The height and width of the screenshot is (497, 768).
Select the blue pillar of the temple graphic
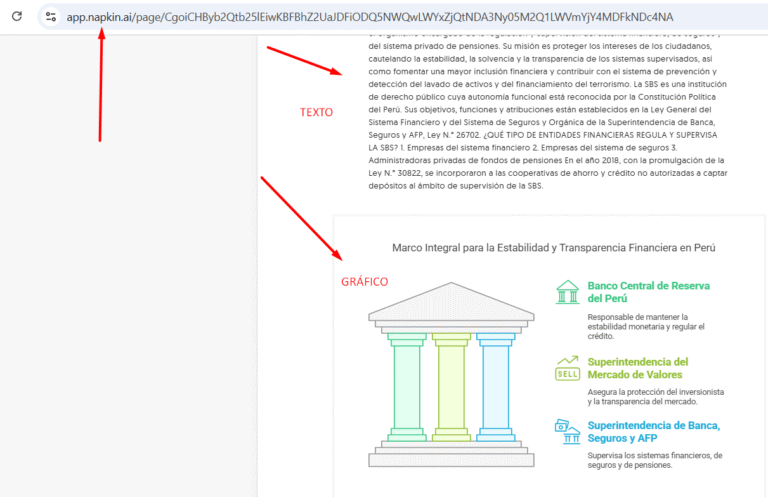click(496, 387)
